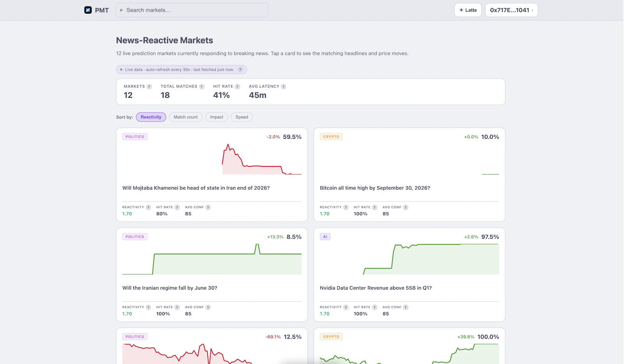Open help icon beside live data status

(x=240, y=70)
